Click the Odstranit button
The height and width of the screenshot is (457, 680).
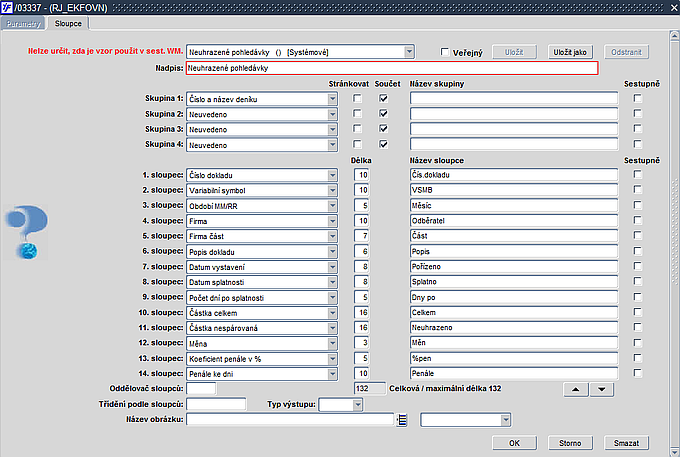(x=626, y=52)
